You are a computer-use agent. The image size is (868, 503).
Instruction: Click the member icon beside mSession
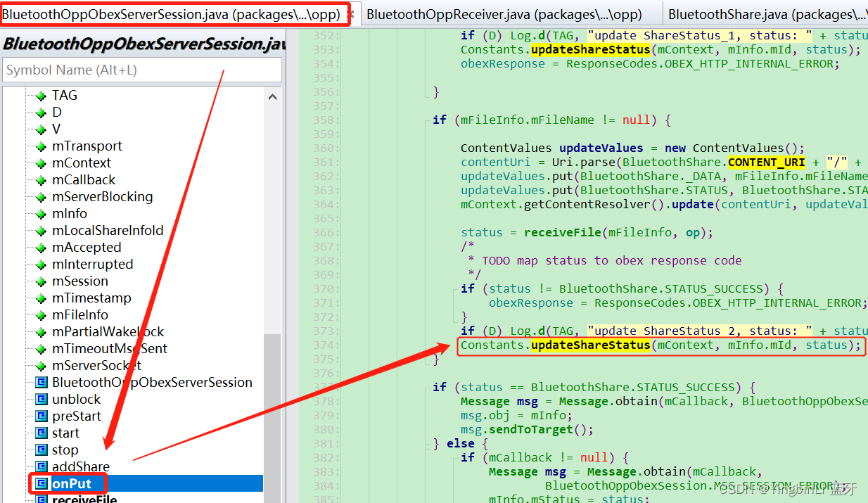[x=41, y=281]
